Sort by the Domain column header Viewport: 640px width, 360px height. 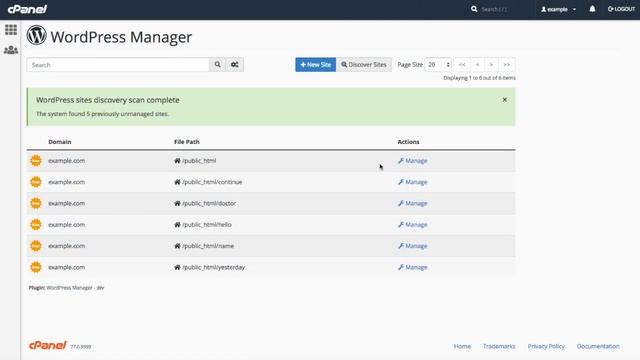(60, 142)
